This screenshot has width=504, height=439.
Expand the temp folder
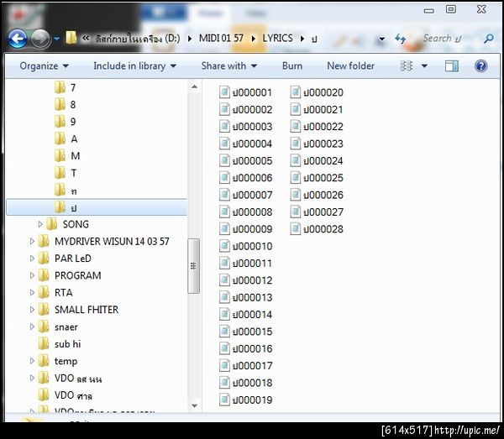point(32,361)
